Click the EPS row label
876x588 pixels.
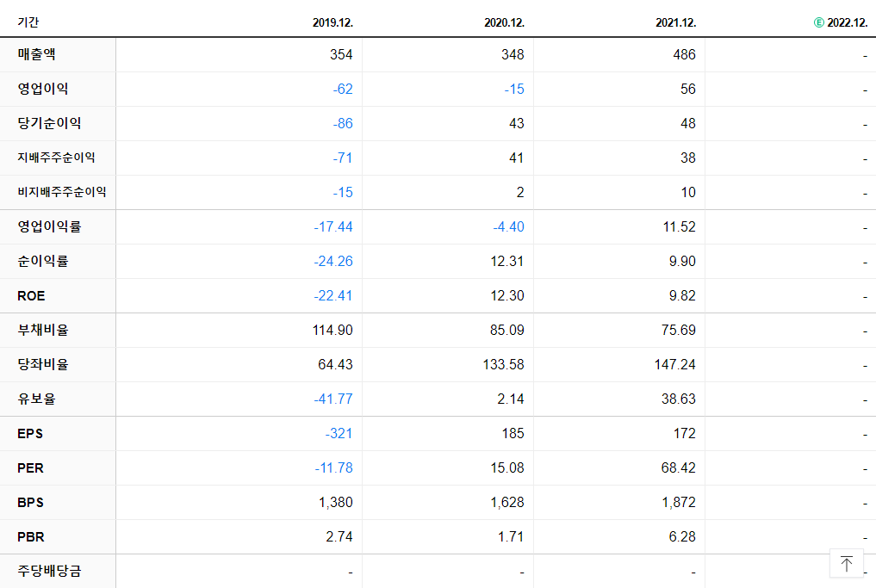tap(30, 433)
